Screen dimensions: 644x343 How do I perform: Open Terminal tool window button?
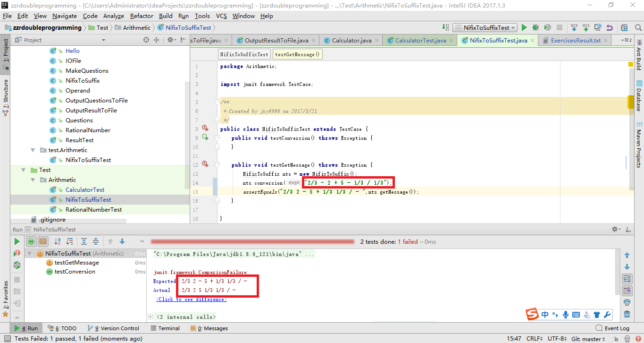tap(165, 328)
